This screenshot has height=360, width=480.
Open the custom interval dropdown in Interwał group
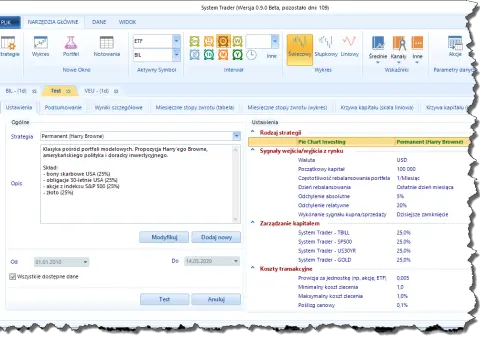point(275,41)
